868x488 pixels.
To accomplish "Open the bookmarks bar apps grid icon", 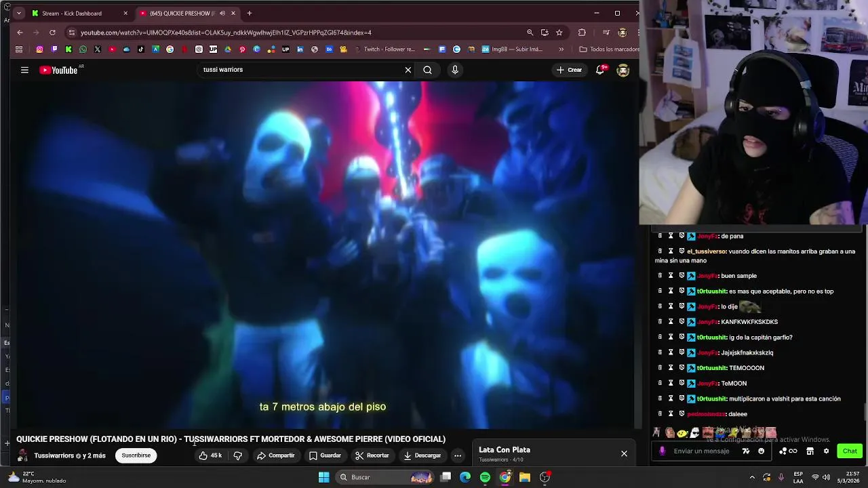I will pyautogui.click(x=19, y=49).
